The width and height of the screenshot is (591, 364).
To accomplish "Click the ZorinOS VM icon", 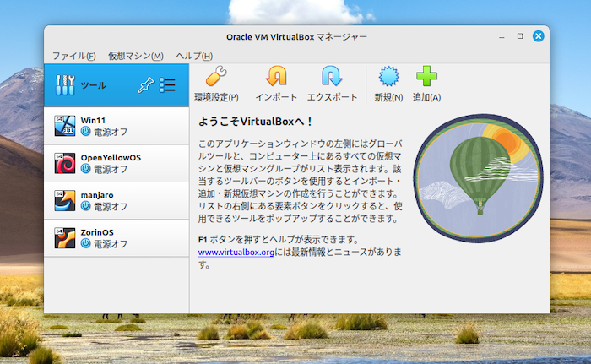I will click(x=64, y=237).
